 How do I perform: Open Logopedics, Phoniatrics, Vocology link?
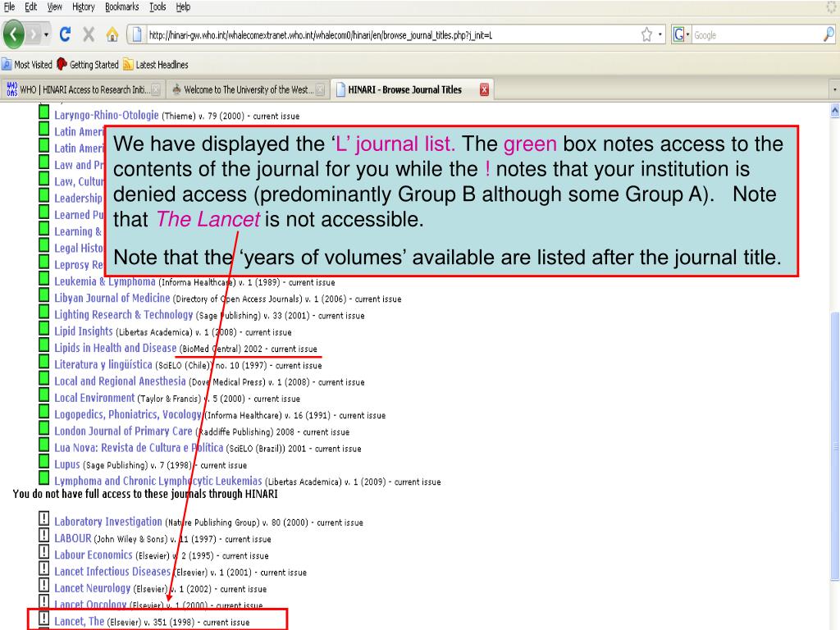point(128,414)
